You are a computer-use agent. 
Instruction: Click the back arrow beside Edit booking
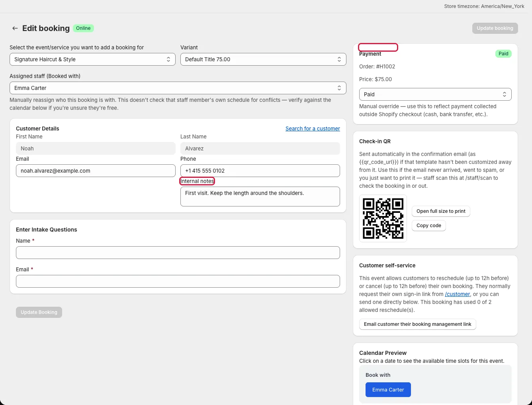[x=15, y=28]
